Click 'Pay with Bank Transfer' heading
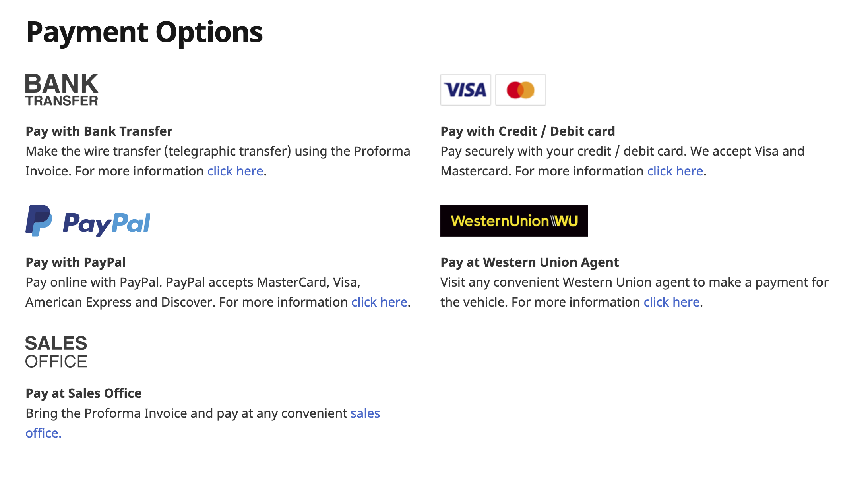The image size is (868, 482). coord(99,131)
